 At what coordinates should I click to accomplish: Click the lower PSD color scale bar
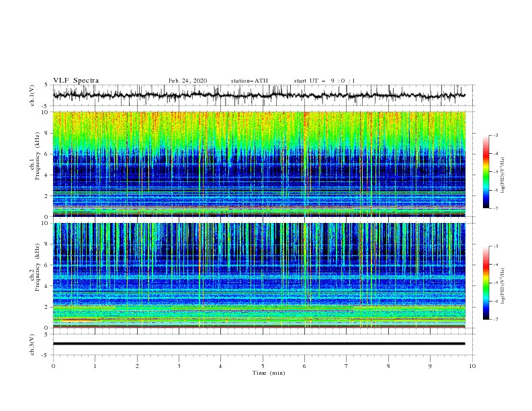486,283
